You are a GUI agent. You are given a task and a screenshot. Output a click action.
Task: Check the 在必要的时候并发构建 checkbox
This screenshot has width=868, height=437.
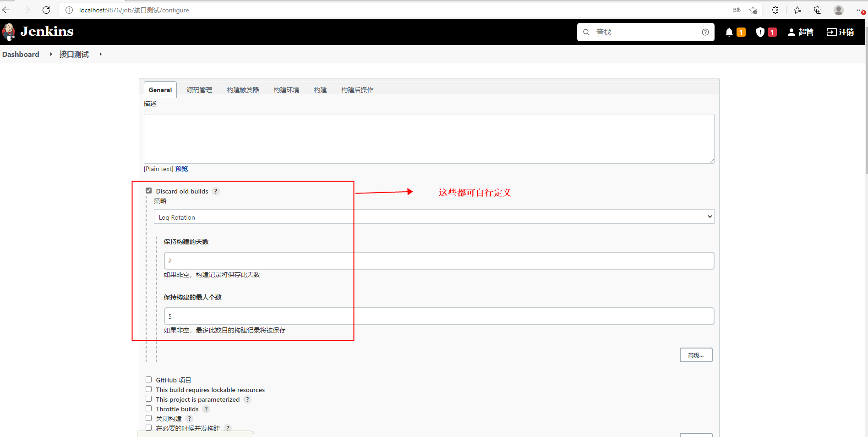click(x=149, y=428)
